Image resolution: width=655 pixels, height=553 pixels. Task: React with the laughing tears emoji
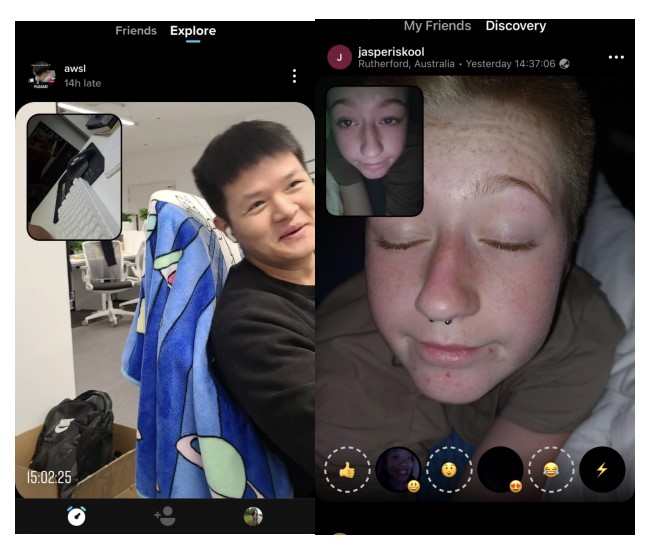551,470
